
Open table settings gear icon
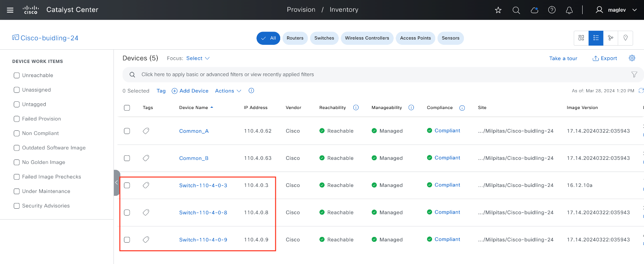coord(632,58)
